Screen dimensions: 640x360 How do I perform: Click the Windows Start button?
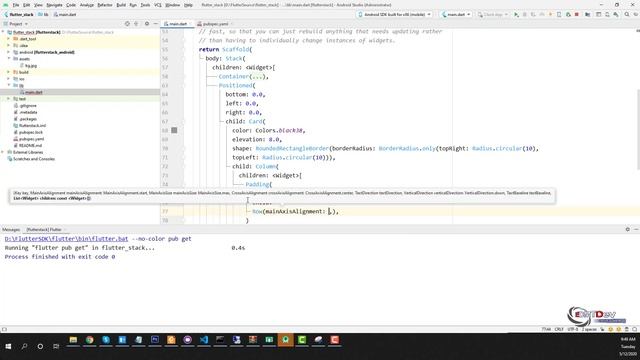(8, 346)
